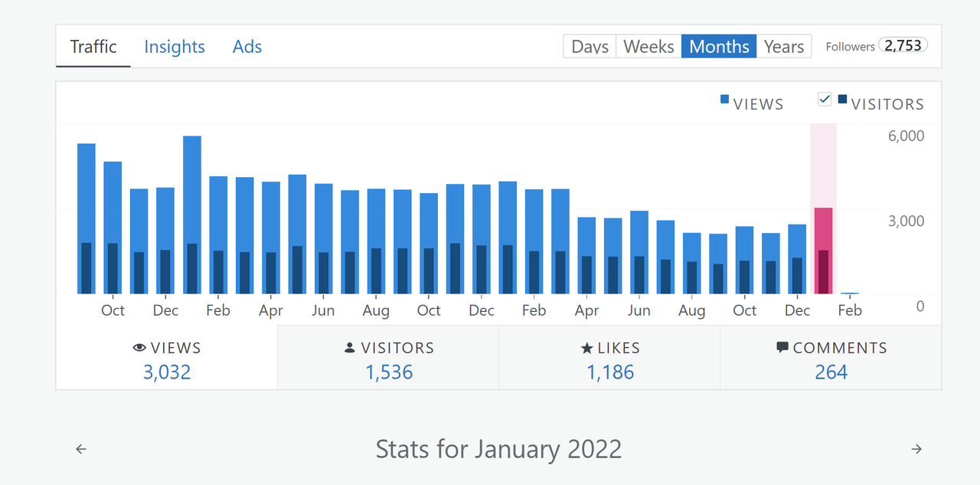Select the bar above the first Apr label
Viewport: 980px width, 485px height.
[271, 238]
